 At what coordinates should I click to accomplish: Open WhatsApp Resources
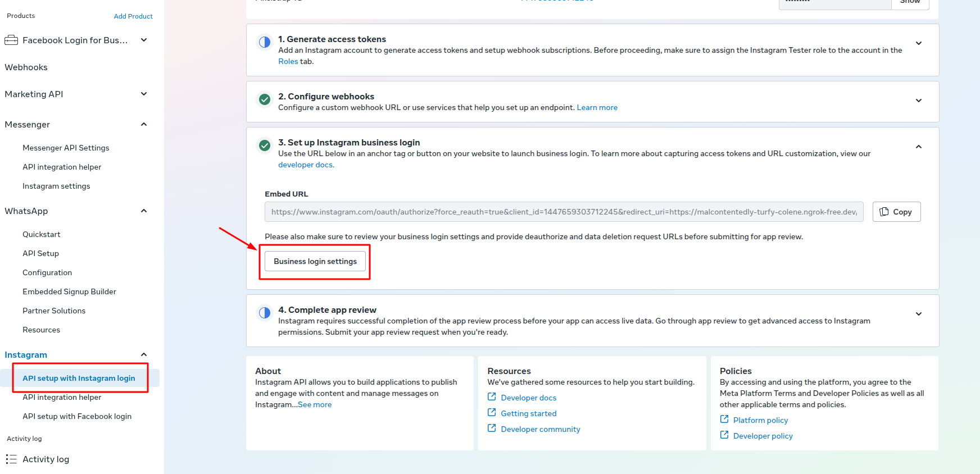tap(41, 330)
